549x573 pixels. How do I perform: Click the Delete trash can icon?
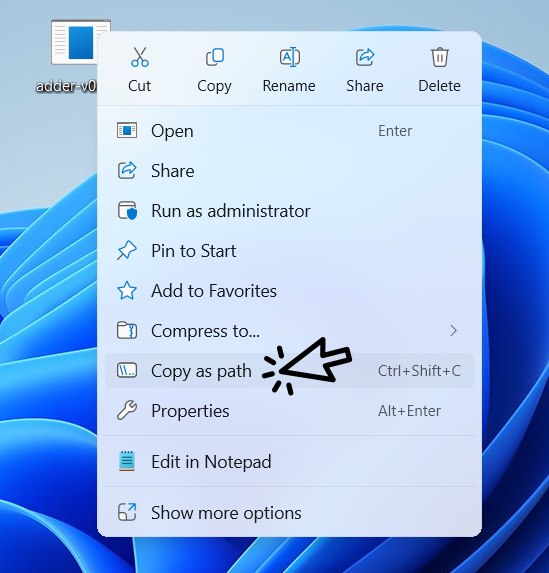(x=440, y=57)
